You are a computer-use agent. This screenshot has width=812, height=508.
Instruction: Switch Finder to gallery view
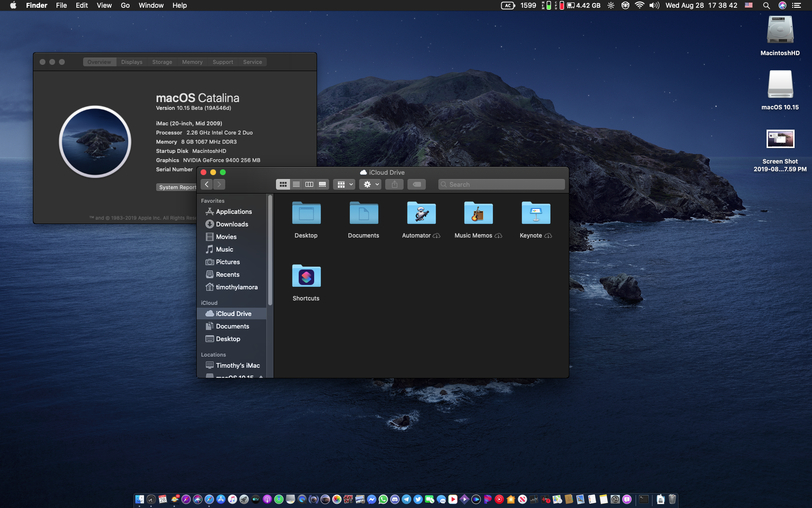pyautogui.click(x=322, y=184)
